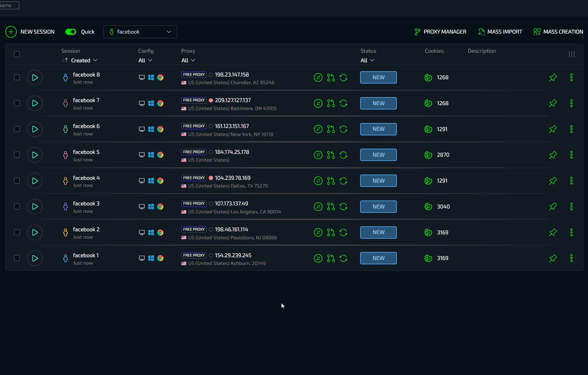Open Proxy Manager
The image size is (588, 375).
click(x=440, y=32)
